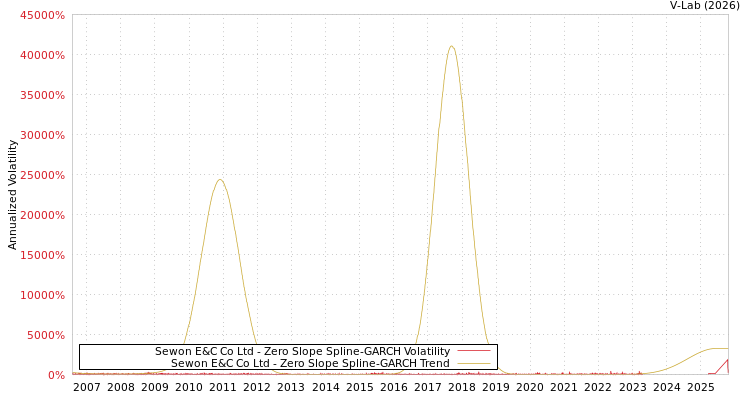Click the 2007 x-axis label
This screenshot has height=400, width=750.
tap(87, 387)
